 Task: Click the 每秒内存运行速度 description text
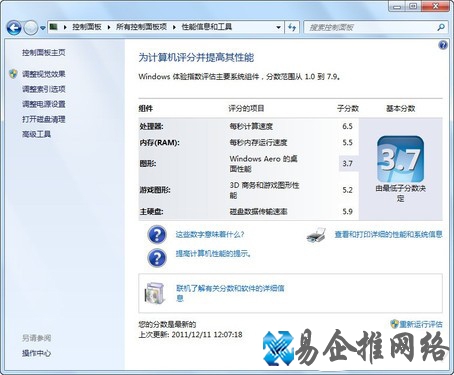click(x=258, y=143)
